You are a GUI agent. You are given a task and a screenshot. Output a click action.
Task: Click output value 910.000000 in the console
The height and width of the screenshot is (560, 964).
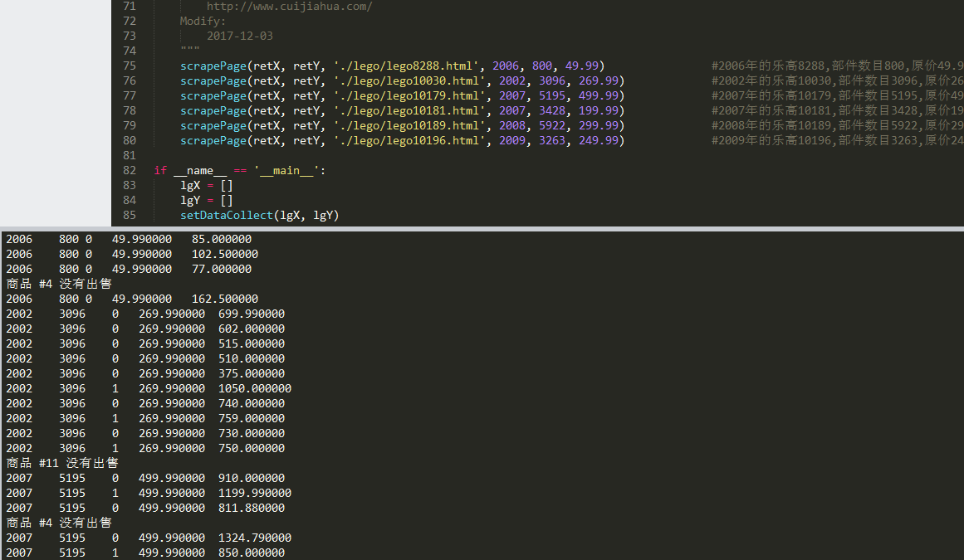click(x=252, y=478)
